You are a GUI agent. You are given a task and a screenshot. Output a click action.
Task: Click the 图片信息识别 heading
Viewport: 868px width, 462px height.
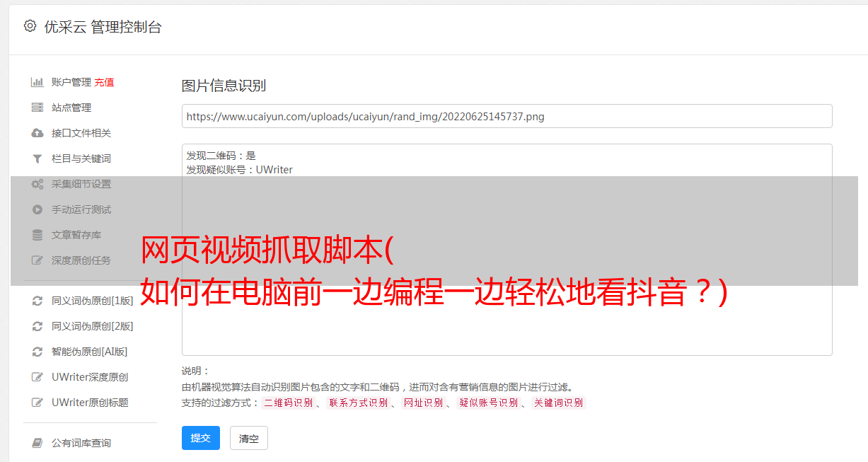(x=224, y=86)
